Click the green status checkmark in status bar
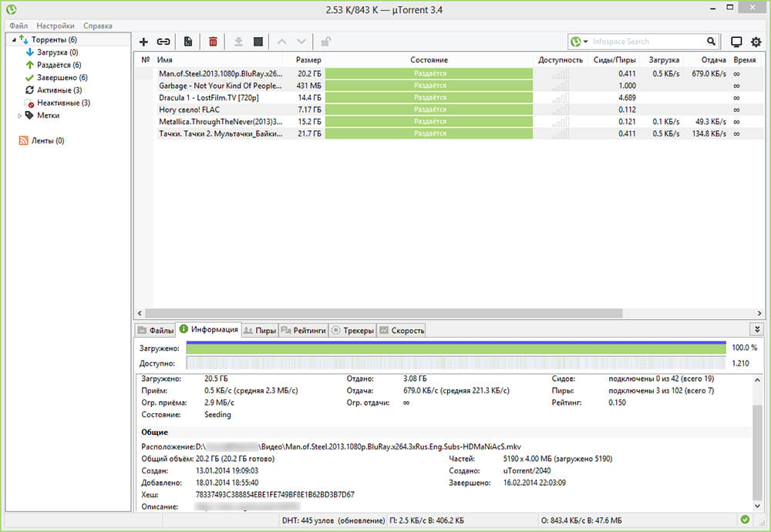The width and height of the screenshot is (771, 532). click(744, 520)
